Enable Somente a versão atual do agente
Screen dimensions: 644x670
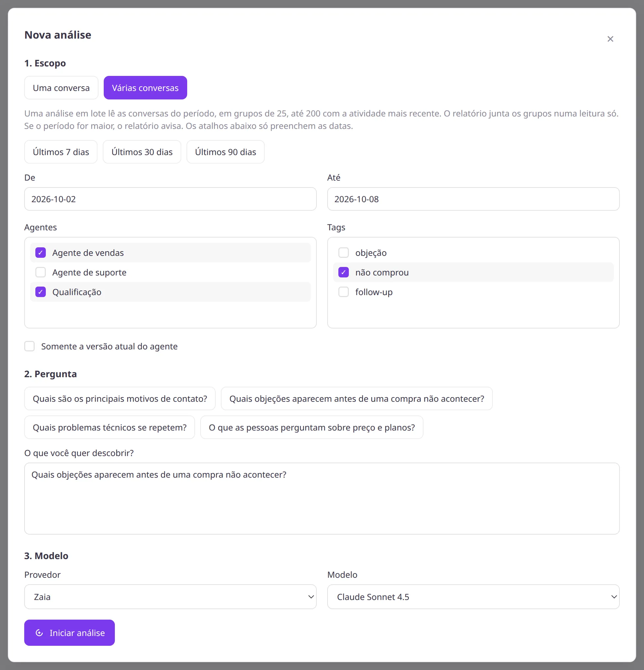click(29, 346)
